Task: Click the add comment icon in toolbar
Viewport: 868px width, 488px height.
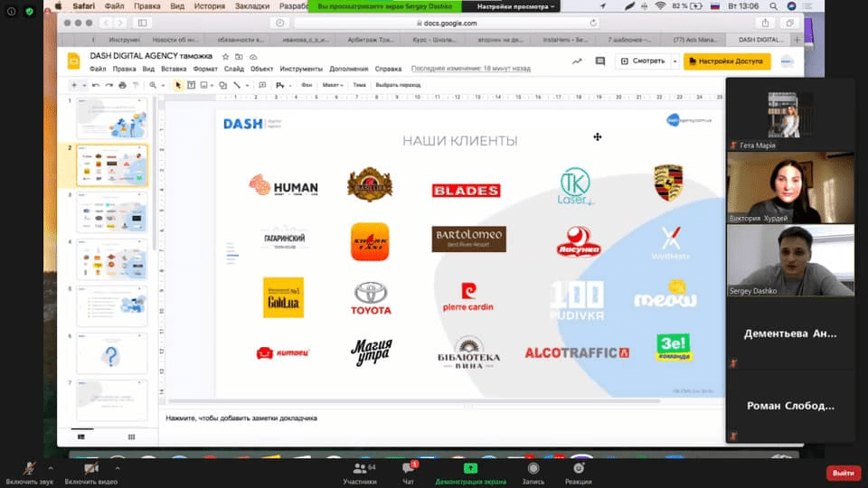Action: point(262,85)
